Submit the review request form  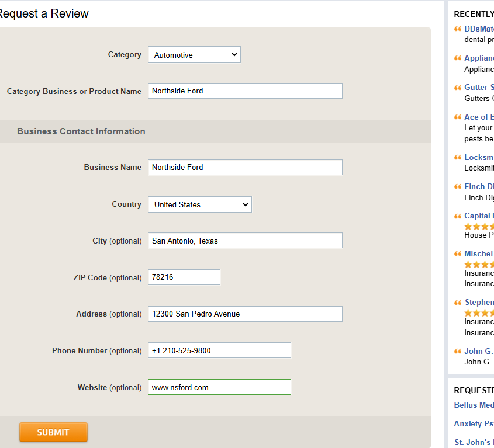click(x=53, y=432)
